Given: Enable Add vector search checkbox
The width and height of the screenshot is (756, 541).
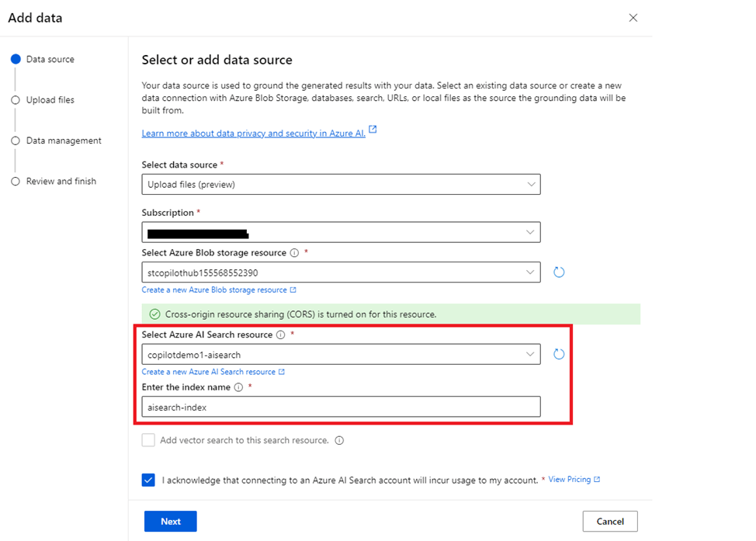Looking at the screenshot, I should pyautogui.click(x=148, y=440).
